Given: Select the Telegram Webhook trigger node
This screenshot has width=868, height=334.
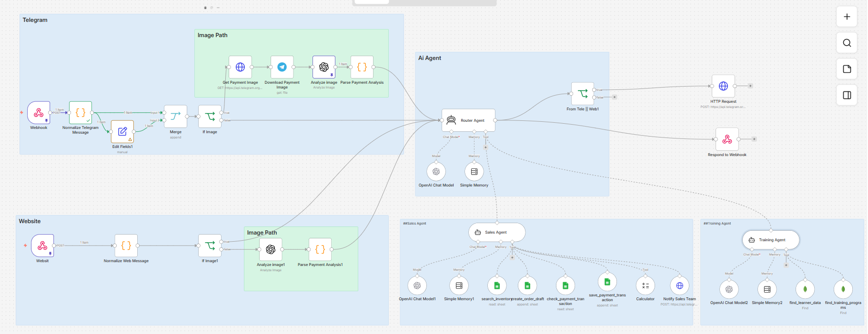Looking at the screenshot, I should pyautogui.click(x=39, y=113).
